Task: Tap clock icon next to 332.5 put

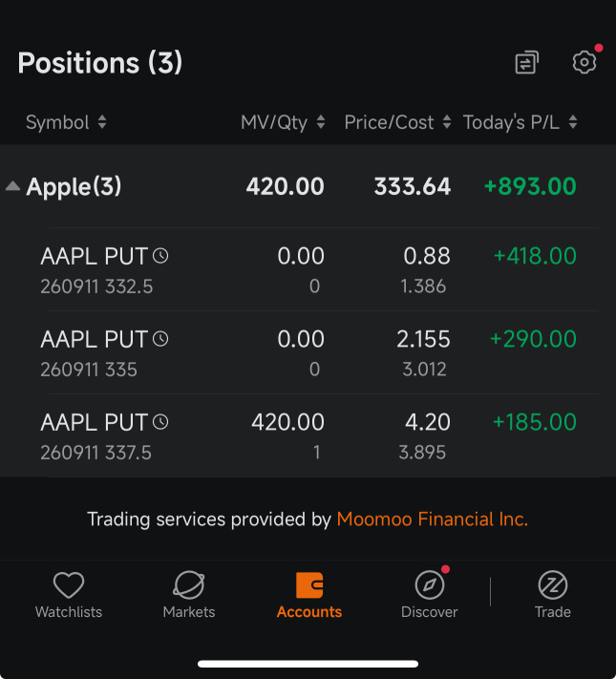Action: [x=160, y=256]
